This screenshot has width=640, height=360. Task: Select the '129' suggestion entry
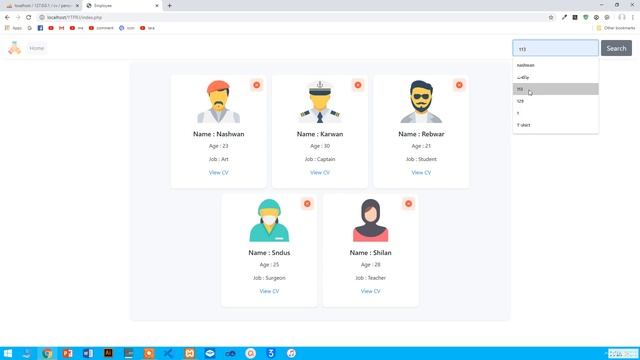(x=556, y=101)
